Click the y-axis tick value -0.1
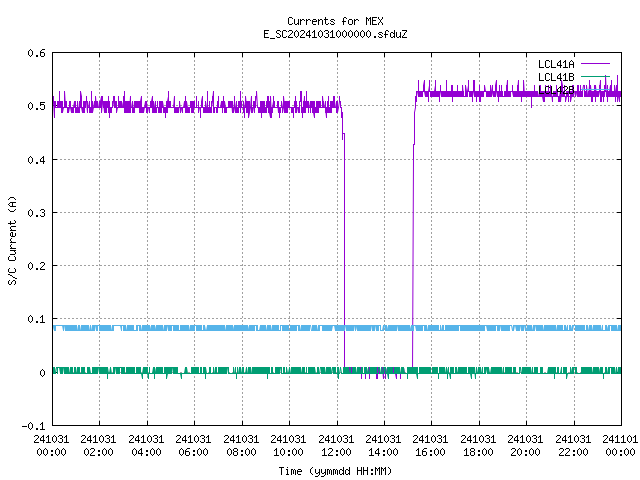 tap(33, 426)
